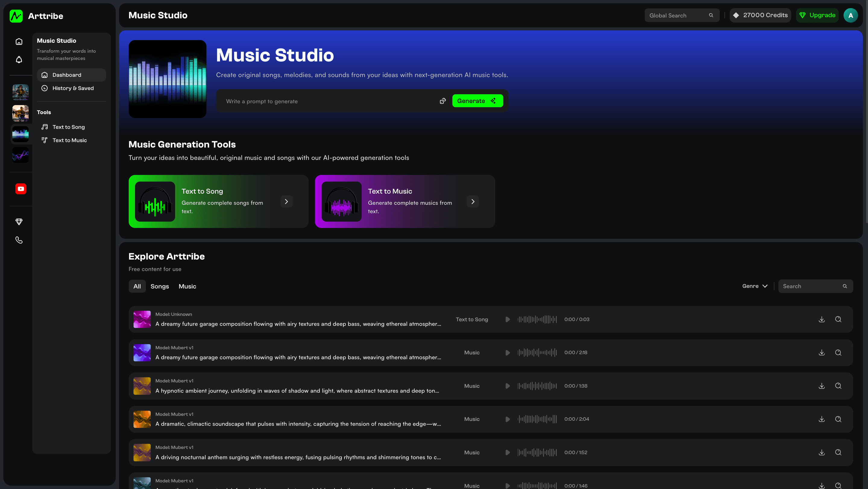The height and width of the screenshot is (489, 868).
Task: Download the track lasting 2:18
Action: click(822, 353)
